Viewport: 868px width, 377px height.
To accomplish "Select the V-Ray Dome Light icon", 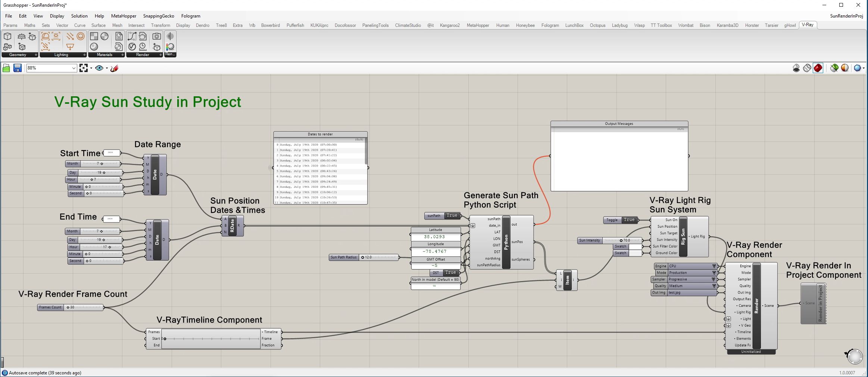I will (x=46, y=36).
